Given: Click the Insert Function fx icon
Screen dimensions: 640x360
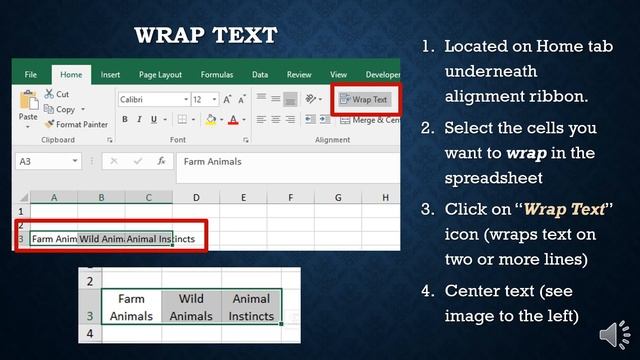Looking at the screenshot, I should [x=161, y=161].
